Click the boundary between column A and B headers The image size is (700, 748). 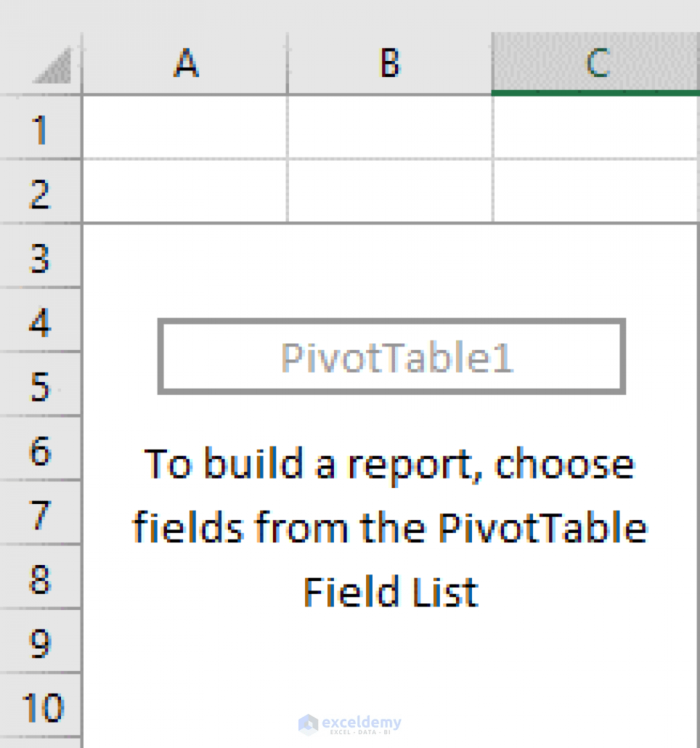[287, 63]
